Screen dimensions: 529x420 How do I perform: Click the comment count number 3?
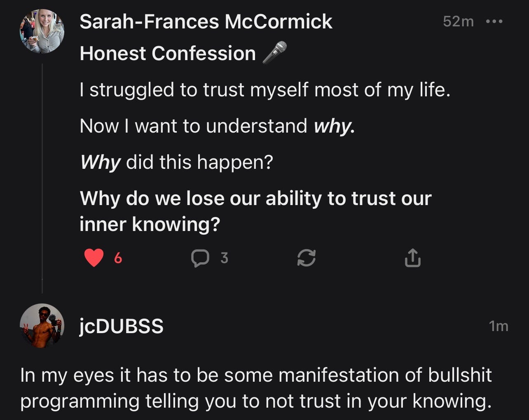tap(224, 258)
